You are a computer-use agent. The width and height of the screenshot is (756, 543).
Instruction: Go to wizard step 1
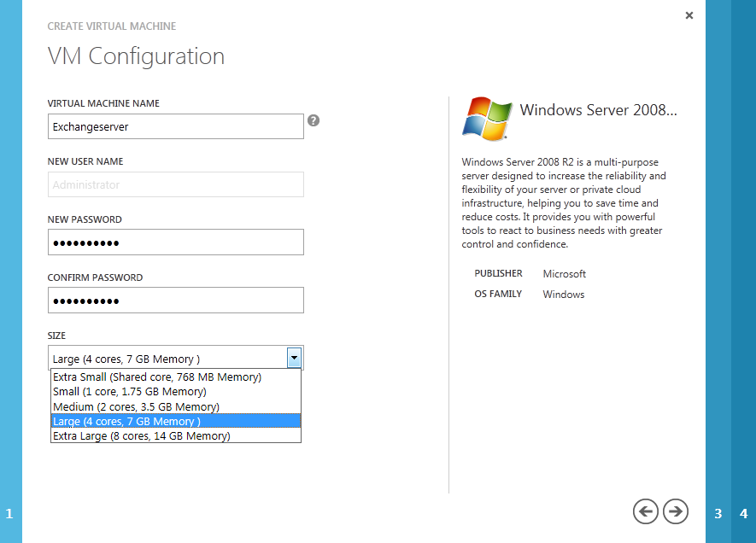[x=10, y=513]
